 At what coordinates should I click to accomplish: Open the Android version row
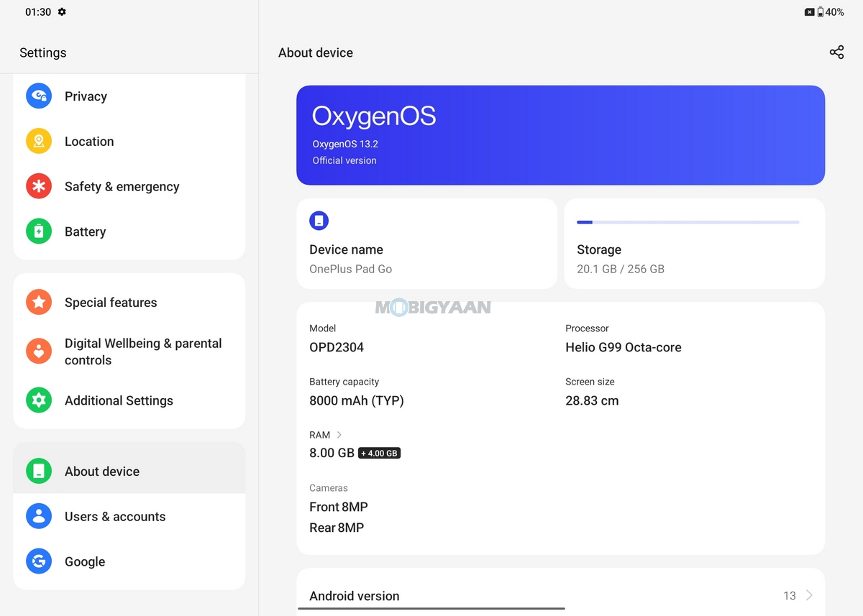point(560,595)
